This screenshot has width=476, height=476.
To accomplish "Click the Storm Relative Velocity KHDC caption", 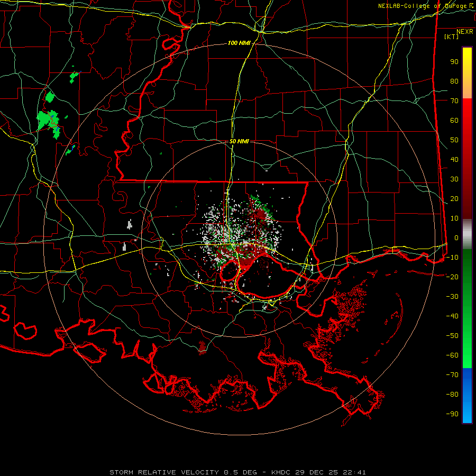I will click(237, 472).
